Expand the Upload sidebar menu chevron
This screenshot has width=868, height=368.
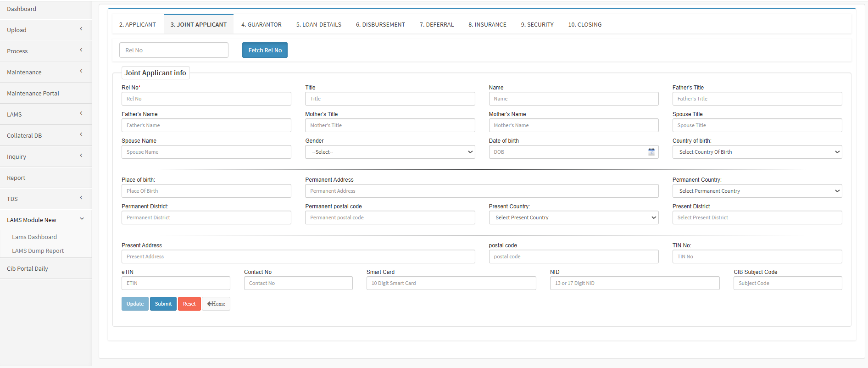tap(81, 29)
